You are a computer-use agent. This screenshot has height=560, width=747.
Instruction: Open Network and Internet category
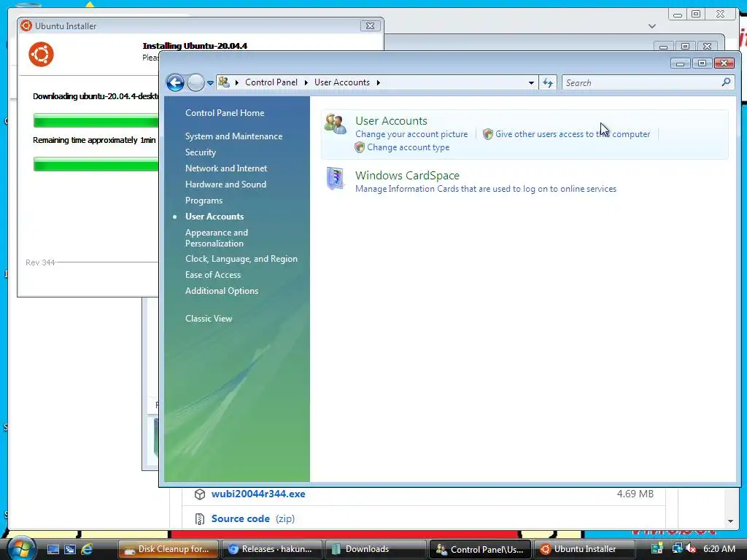pos(226,168)
